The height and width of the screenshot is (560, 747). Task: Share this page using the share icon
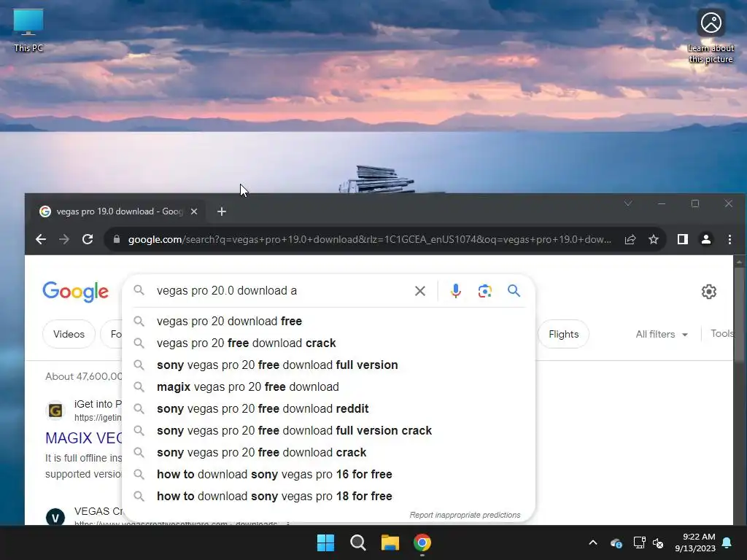point(630,239)
